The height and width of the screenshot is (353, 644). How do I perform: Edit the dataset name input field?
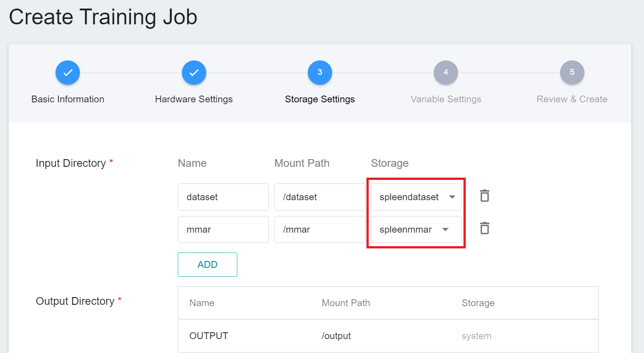[223, 197]
